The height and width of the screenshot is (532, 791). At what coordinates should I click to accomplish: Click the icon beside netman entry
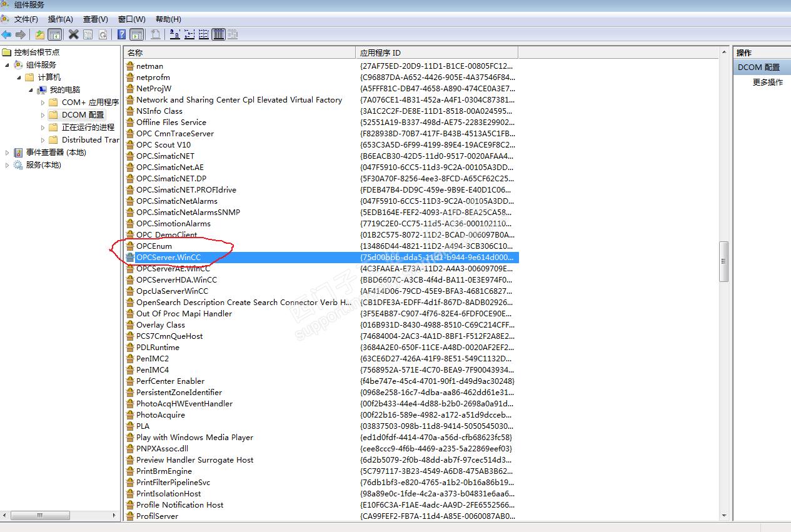(130, 66)
